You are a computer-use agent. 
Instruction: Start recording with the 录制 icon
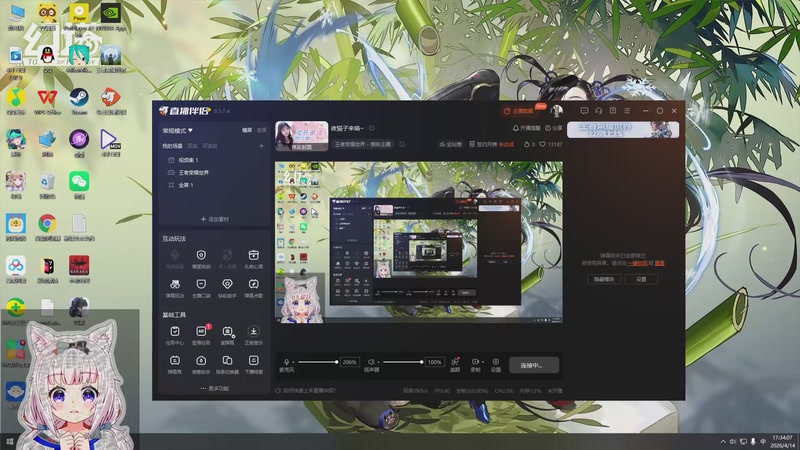click(x=475, y=364)
